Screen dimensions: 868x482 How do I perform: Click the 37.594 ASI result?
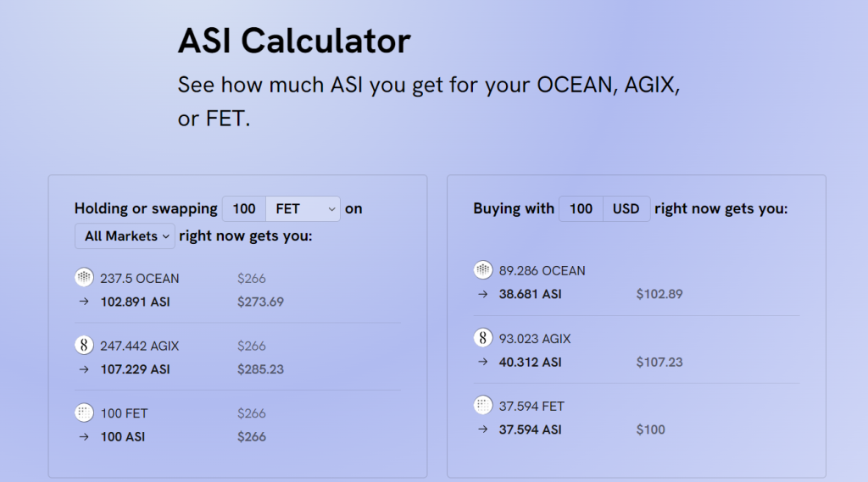[x=530, y=429]
